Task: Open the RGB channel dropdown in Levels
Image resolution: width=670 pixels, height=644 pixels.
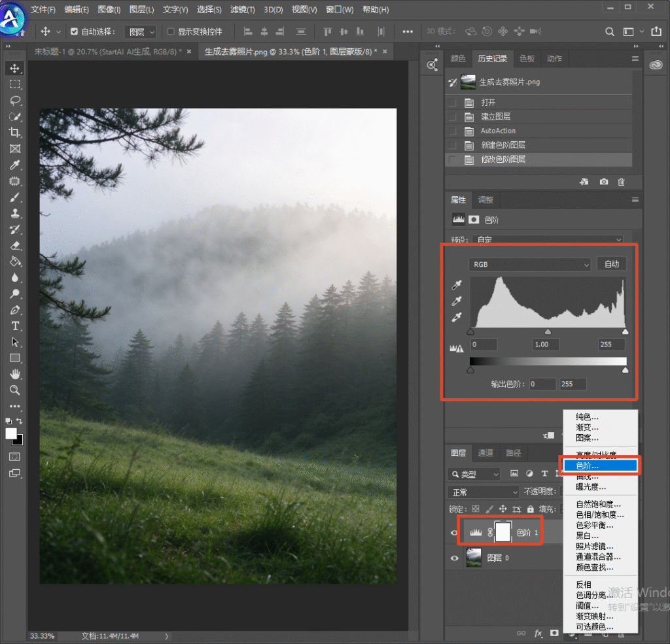Action: pos(529,264)
